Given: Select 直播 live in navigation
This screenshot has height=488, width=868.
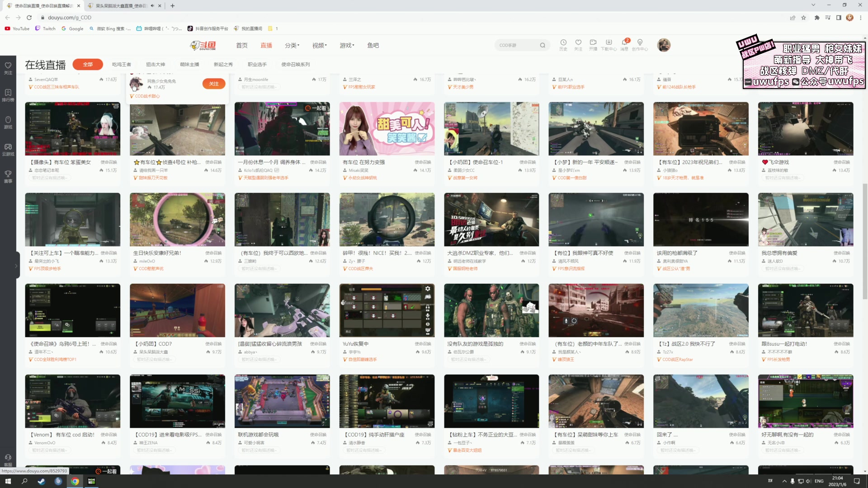Looking at the screenshot, I should 266,45.
